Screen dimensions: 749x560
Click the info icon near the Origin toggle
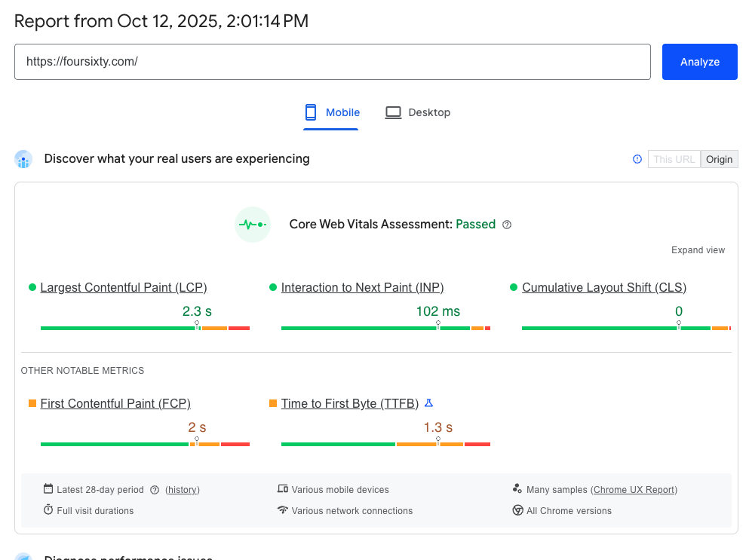click(637, 159)
